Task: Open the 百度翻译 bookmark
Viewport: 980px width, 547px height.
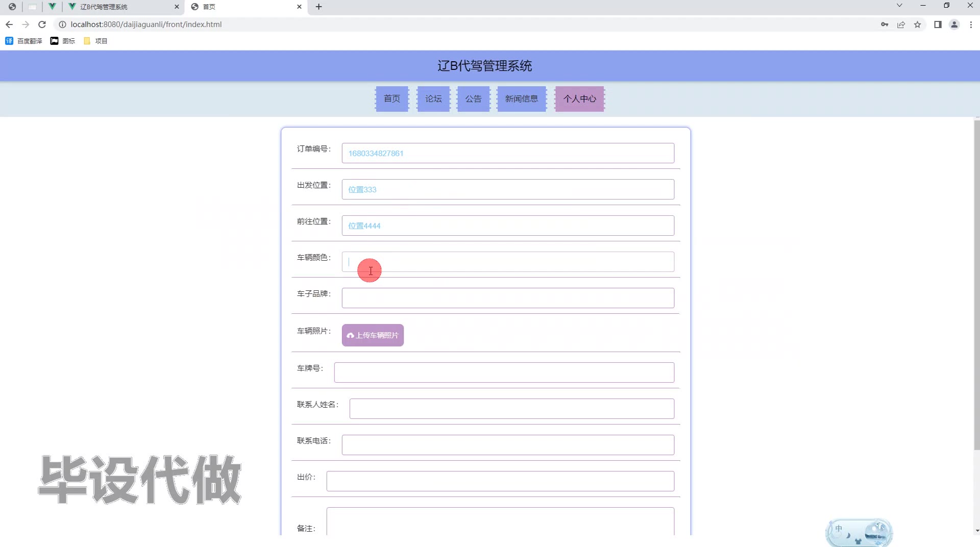Action: click(x=24, y=41)
